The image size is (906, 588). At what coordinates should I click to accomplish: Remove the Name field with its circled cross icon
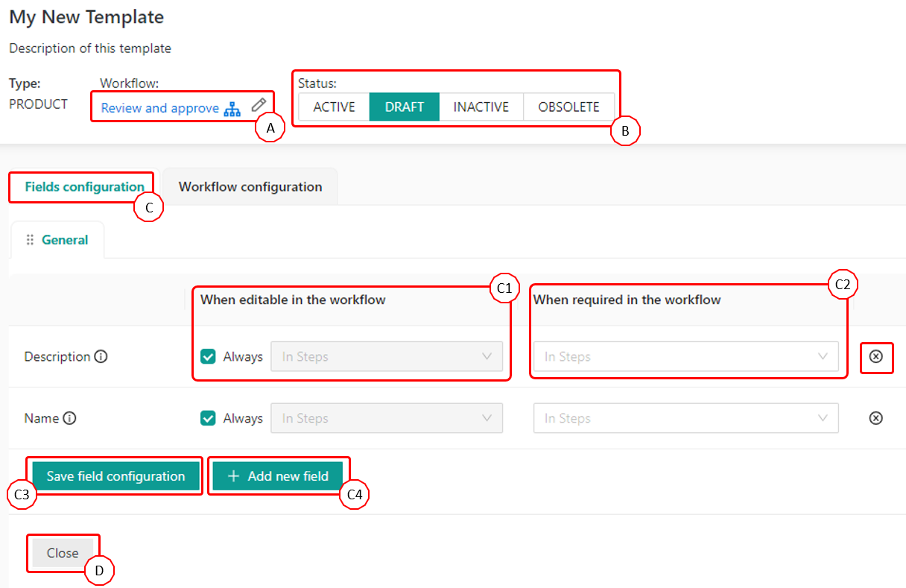coord(875,418)
